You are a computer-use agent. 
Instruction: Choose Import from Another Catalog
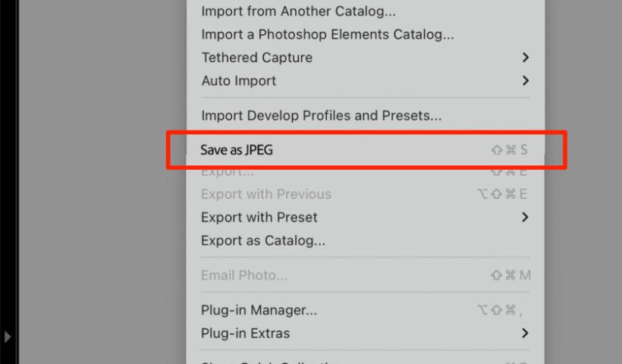[298, 11]
